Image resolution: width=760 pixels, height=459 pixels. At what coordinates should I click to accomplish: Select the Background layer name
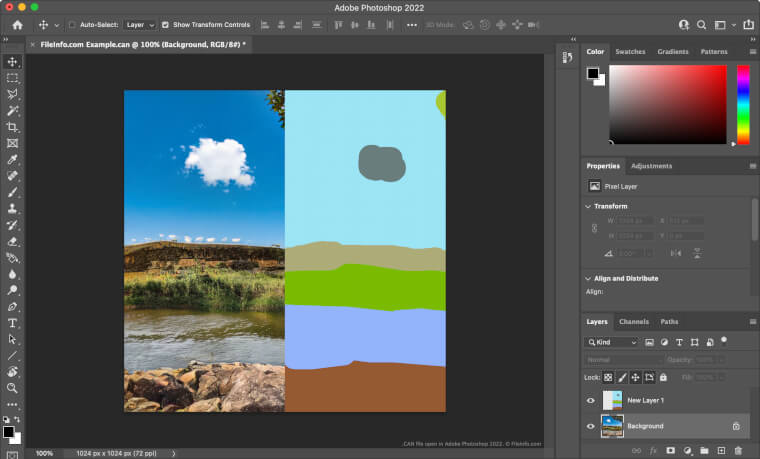(645, 426)
